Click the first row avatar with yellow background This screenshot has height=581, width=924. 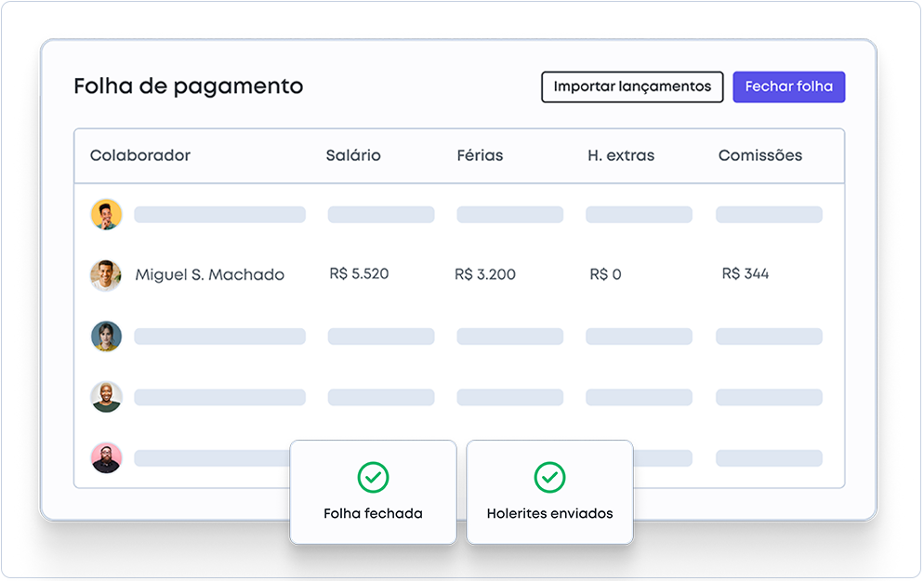[x=106, y=215]
